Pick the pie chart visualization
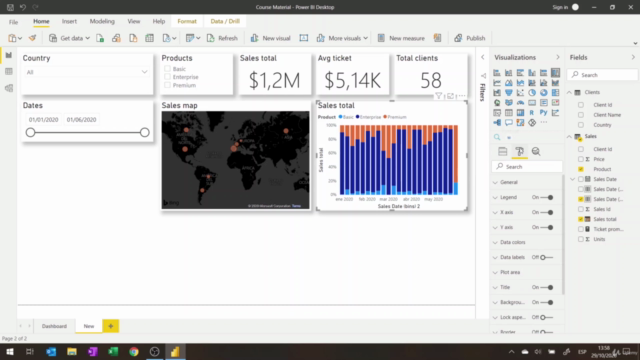The height and width of the screenshot is (360, 640). [532, 93]
